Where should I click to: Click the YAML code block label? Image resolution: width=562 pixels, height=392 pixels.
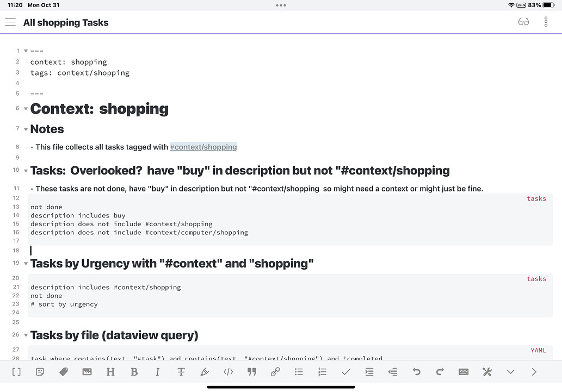(539, 351)
